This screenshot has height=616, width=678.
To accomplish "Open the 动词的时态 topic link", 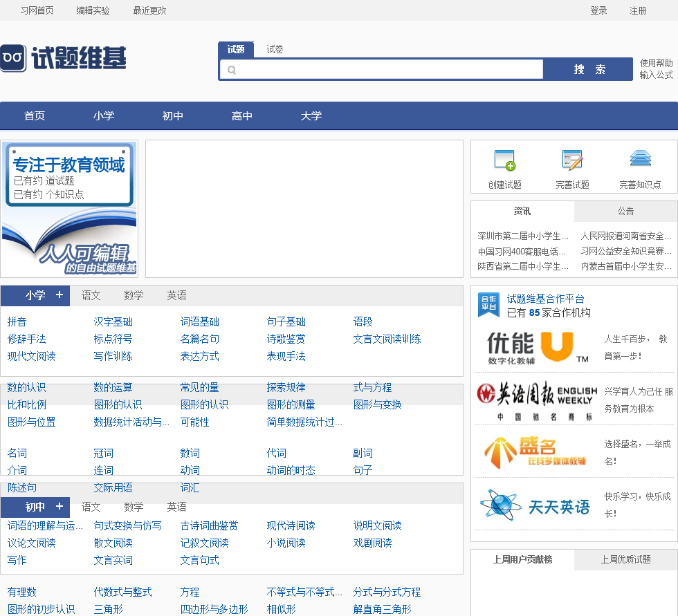I will click(291, 470).
